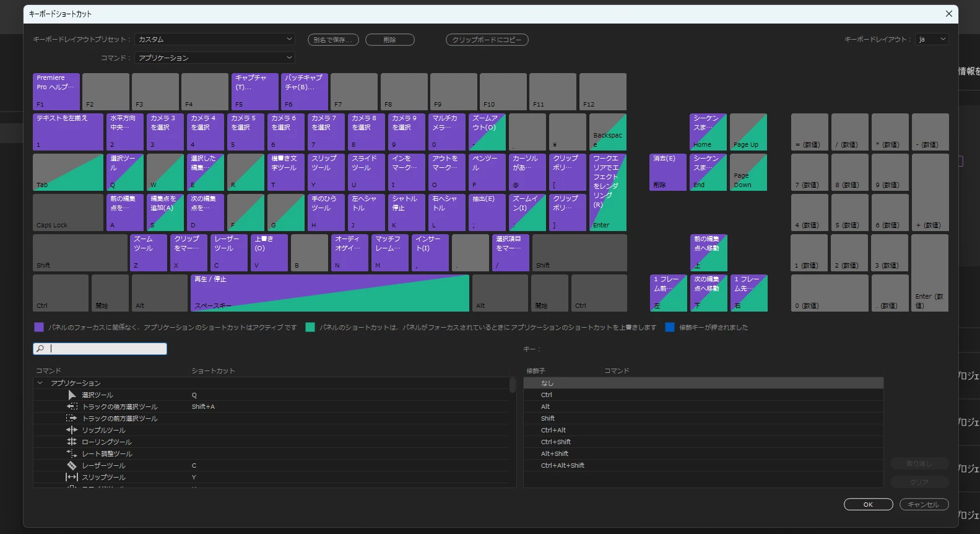This screenshot has height=534, width=980.
Task: Click the 別名で保存... button
Action: (333, 40)
